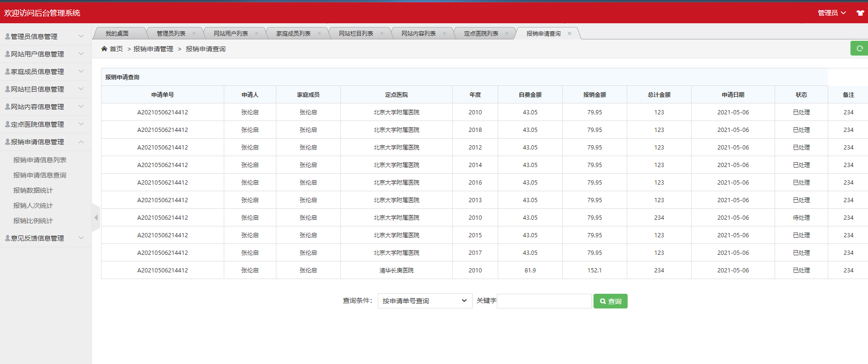Image resolution: width=868 pixels, height=364 pixels.
Task: Click user icon beside 管理员信息管理
Action: (8, 36)
